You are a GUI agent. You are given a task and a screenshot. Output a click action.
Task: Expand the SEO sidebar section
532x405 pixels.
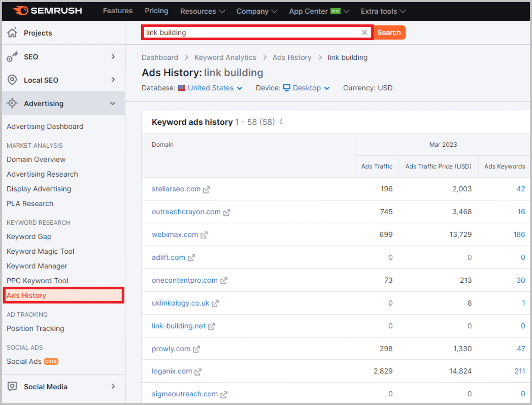coord(113,57)
